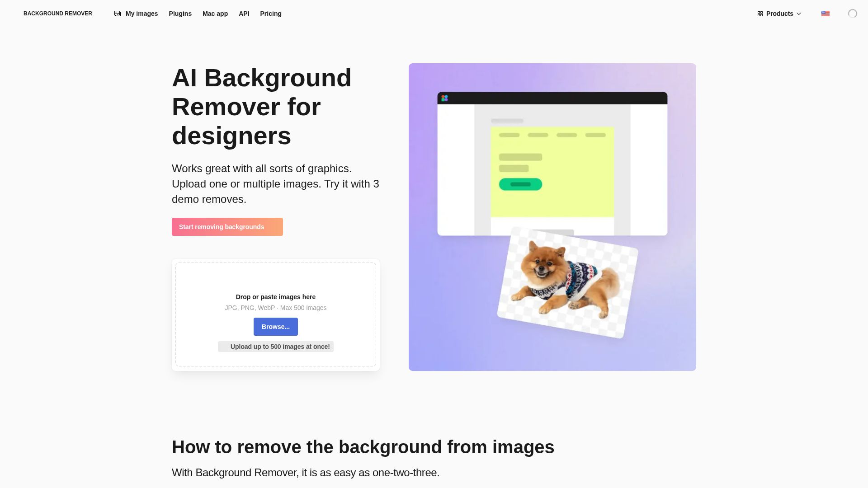Click the circular account icon at top right

(x=852, y=14)
